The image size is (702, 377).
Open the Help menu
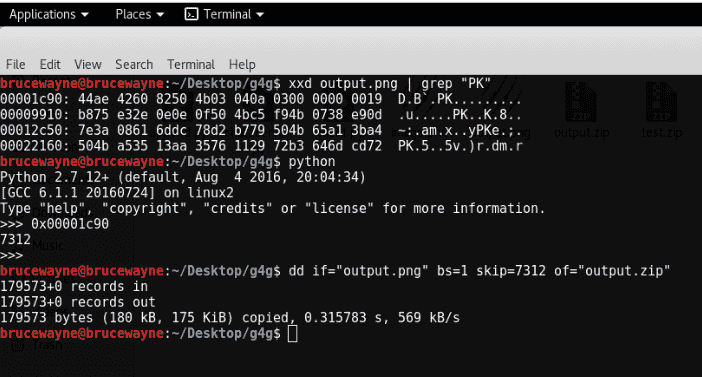pyautogui.click(x=242, y=64)
